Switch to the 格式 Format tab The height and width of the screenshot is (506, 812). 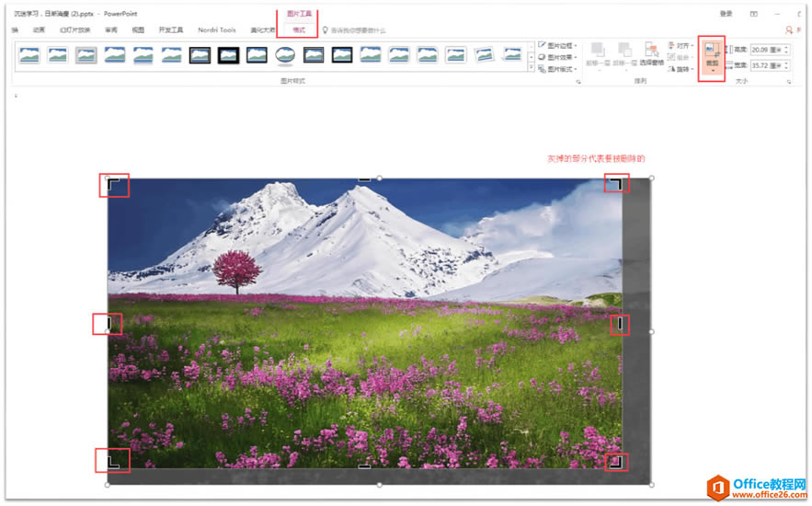299,30
